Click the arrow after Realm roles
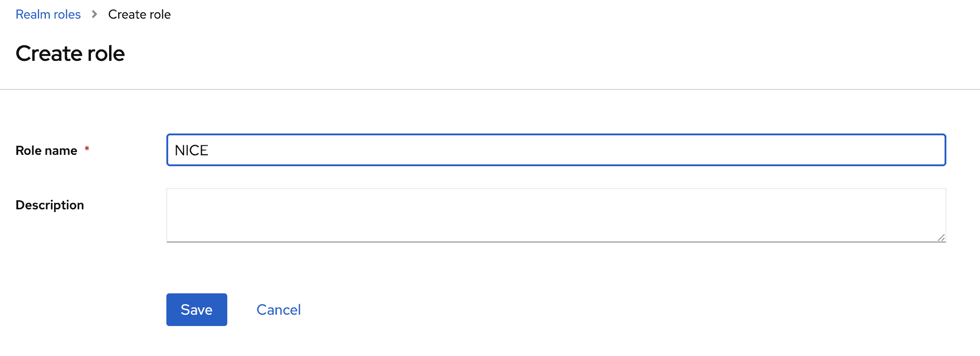The width and height of the screenshot is (980, 356). pyautogui.click(x=95, y=15)
